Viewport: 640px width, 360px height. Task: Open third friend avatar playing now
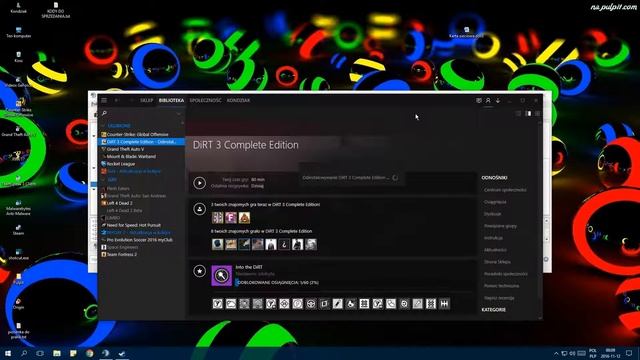click(244, 218)
